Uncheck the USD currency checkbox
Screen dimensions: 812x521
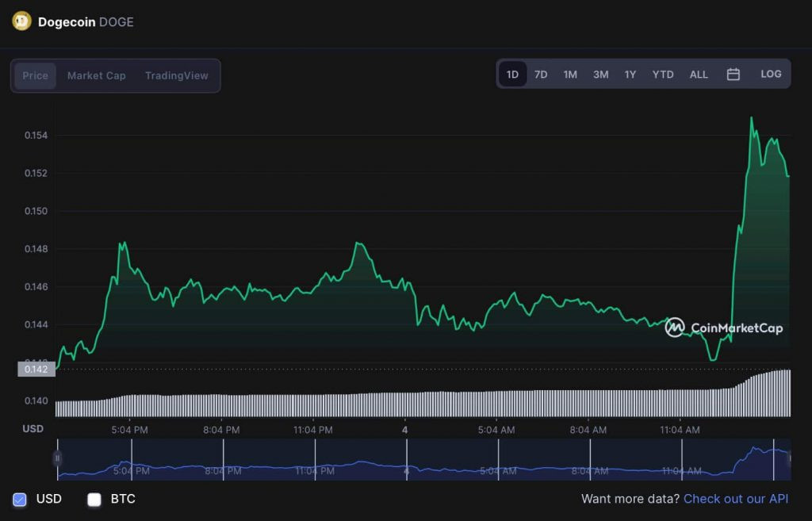coord(20,500)
